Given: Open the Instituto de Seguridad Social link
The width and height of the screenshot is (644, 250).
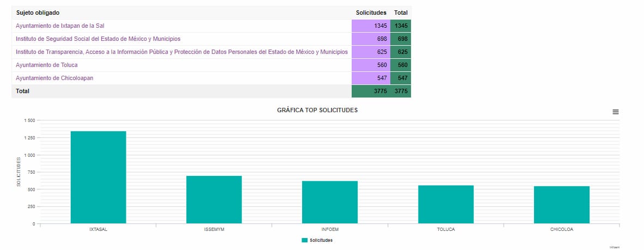Looking at the screenshot, I should [98, 39].
